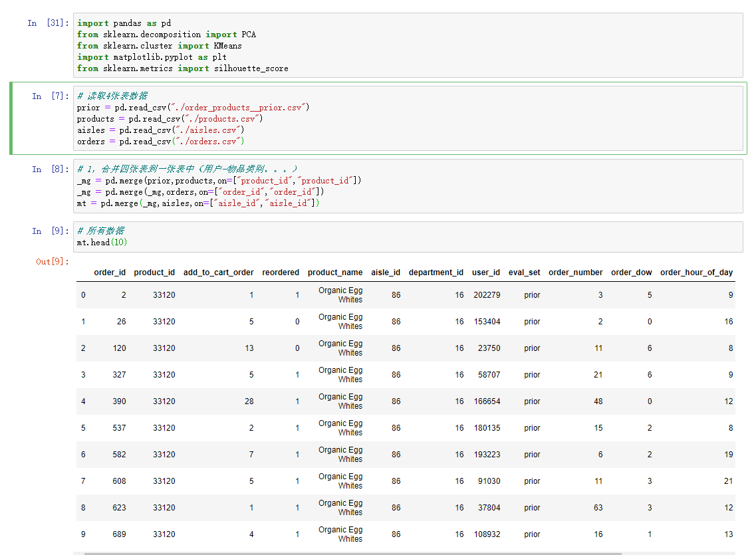The image size is (756, 555).
Task: Click the order_id column header
Action: [110, 273]
